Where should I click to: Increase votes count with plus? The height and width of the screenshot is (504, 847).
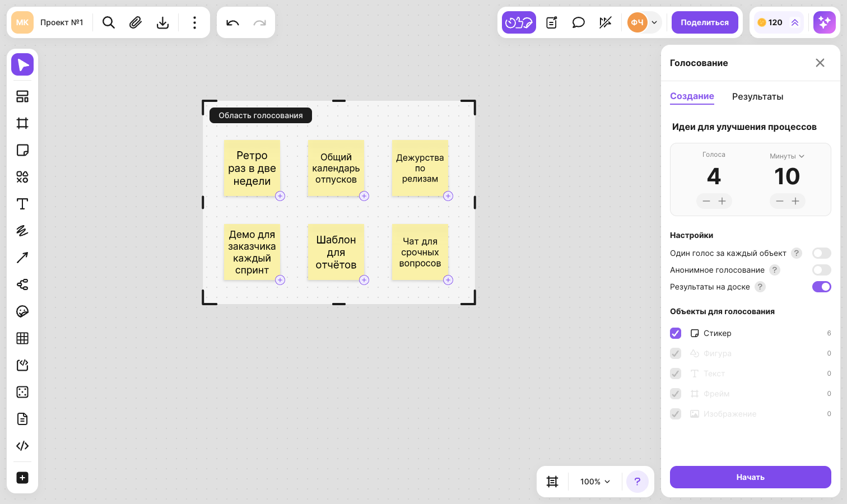tap(722, 201)
